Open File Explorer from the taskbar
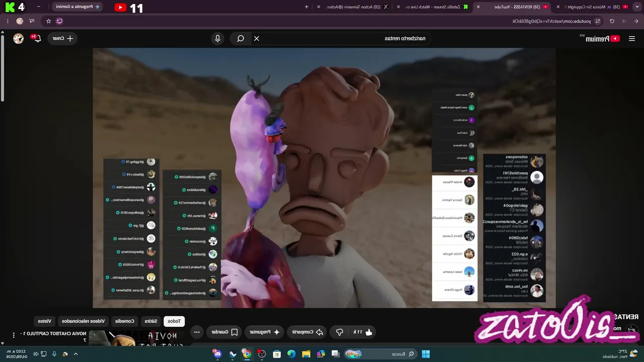This screenshot has width=644, height=362. tap(306, 354)
